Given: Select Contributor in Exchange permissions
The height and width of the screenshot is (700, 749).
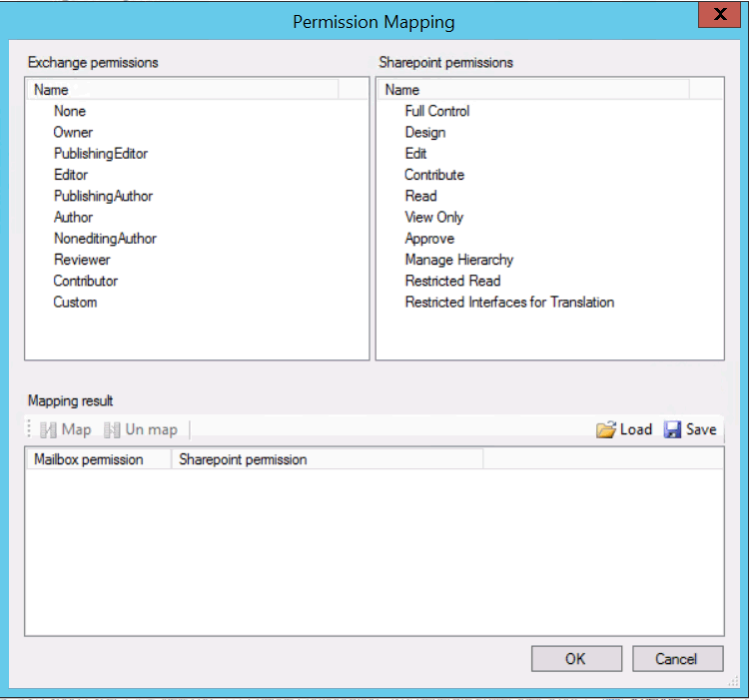Looking at the screenshot, I should click(86, 281).
